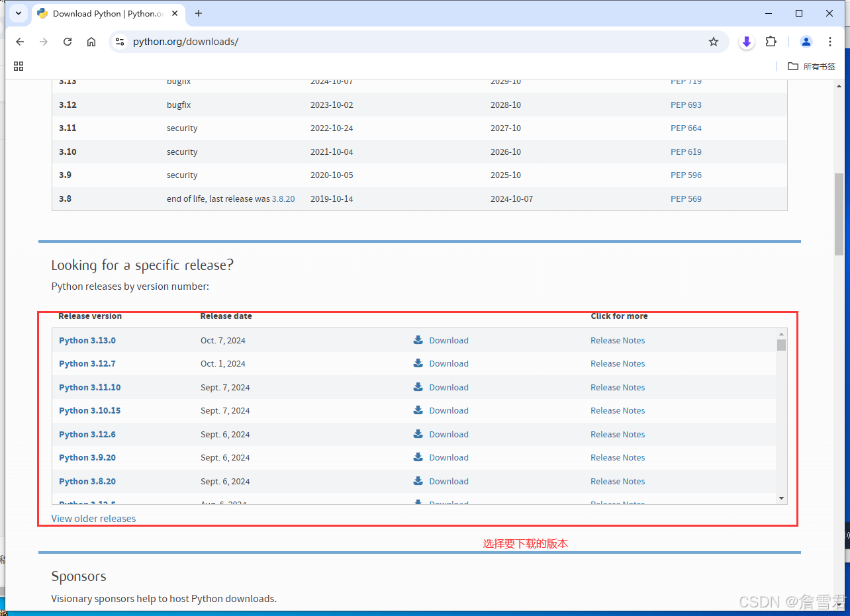Click the Looking for a specific release heading
Image resolution: width=850 pixels, height=616 pixels.
click(x=142, y=265)
